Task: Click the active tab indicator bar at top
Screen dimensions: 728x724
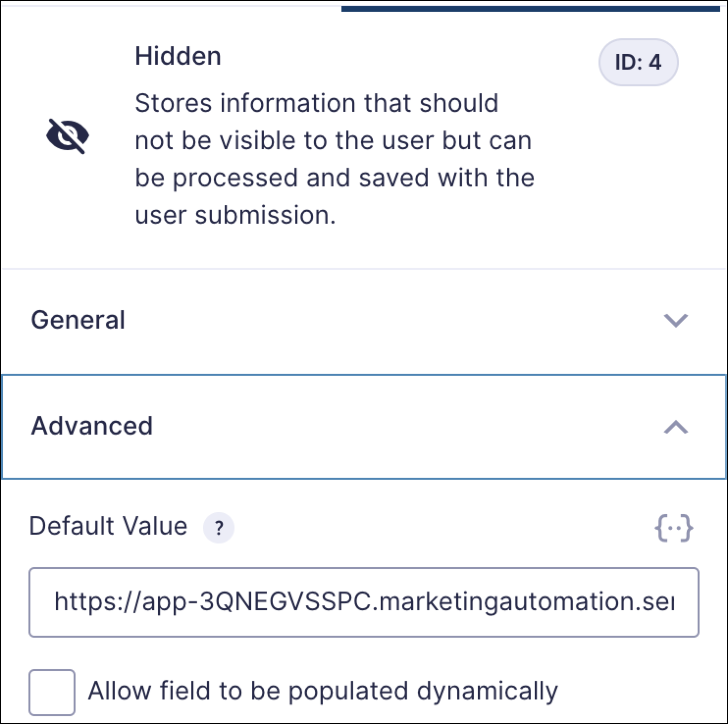Action: [x=530, y=8]
